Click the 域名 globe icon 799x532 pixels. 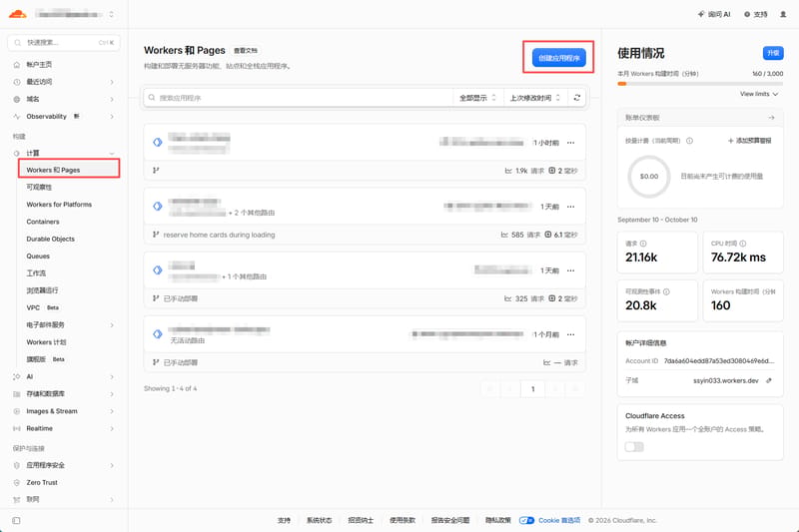(17, 99)
